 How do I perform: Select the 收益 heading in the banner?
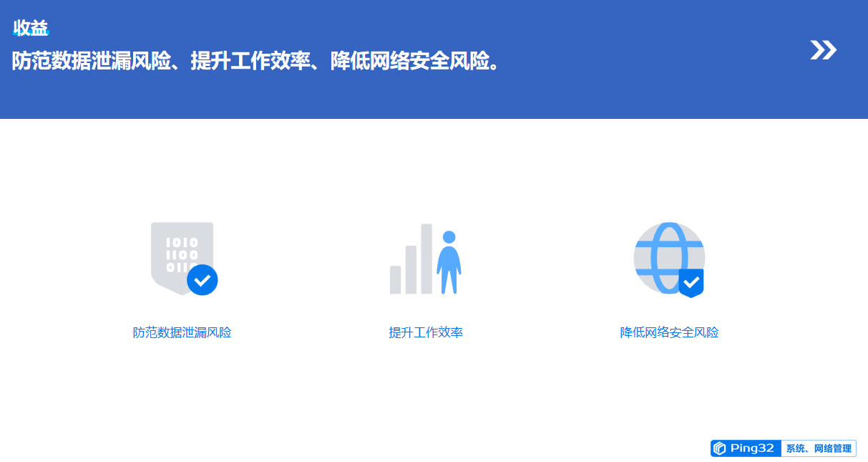(31, 28)
